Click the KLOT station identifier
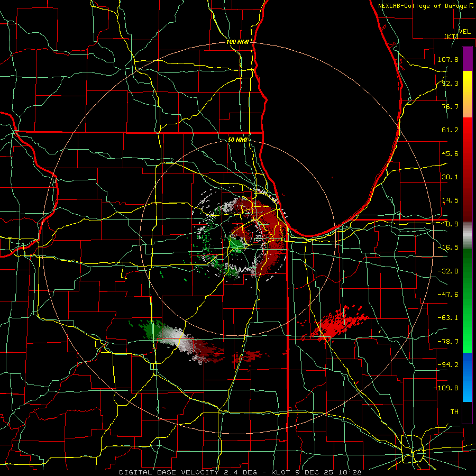476x476 pixels. 281,472
